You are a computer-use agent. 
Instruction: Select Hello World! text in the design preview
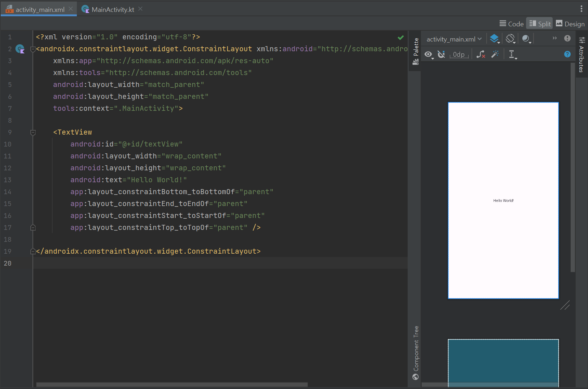click(x=503, y=201)
